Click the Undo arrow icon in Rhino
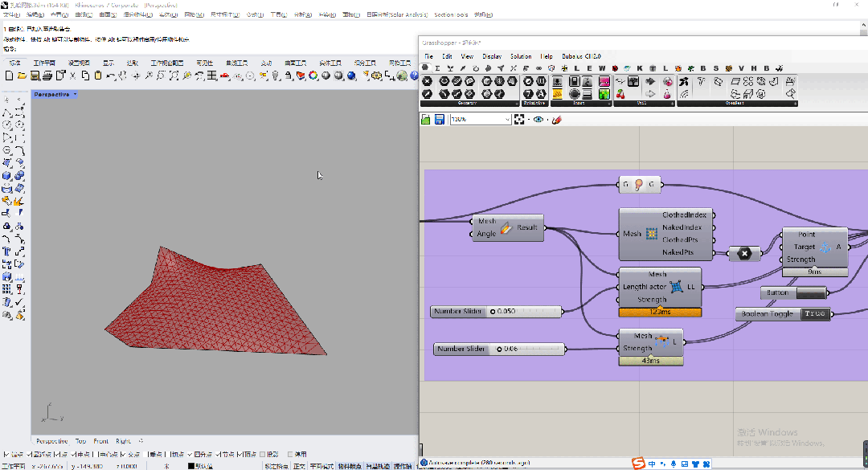This screenshot has width=868, height=470. click(x=111, y=76)
